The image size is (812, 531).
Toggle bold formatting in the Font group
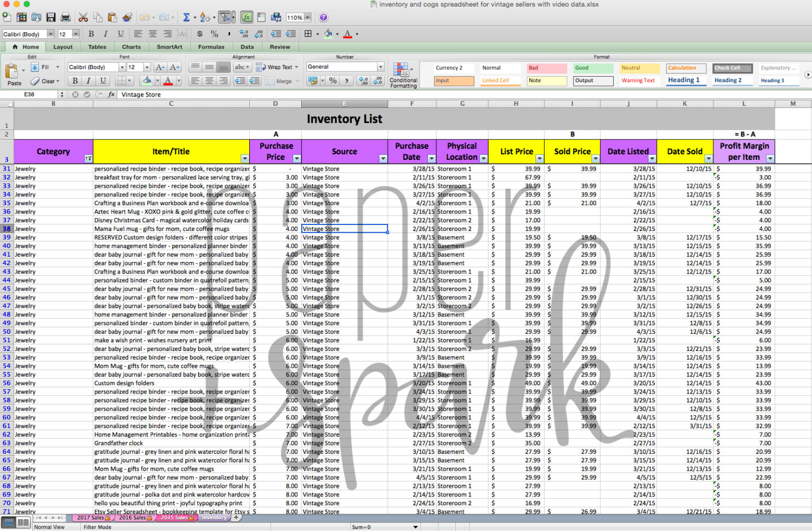75,80
